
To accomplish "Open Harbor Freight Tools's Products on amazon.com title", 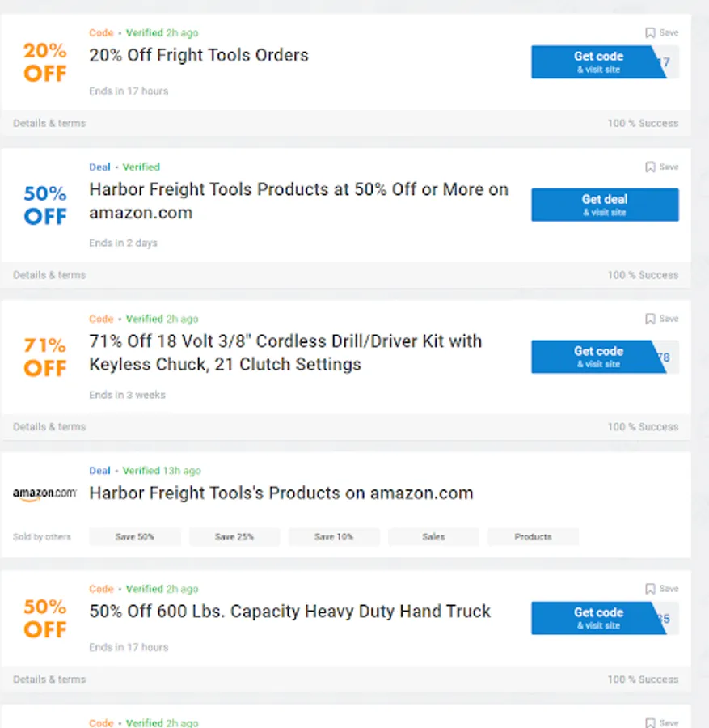I will tap(281, 493).
